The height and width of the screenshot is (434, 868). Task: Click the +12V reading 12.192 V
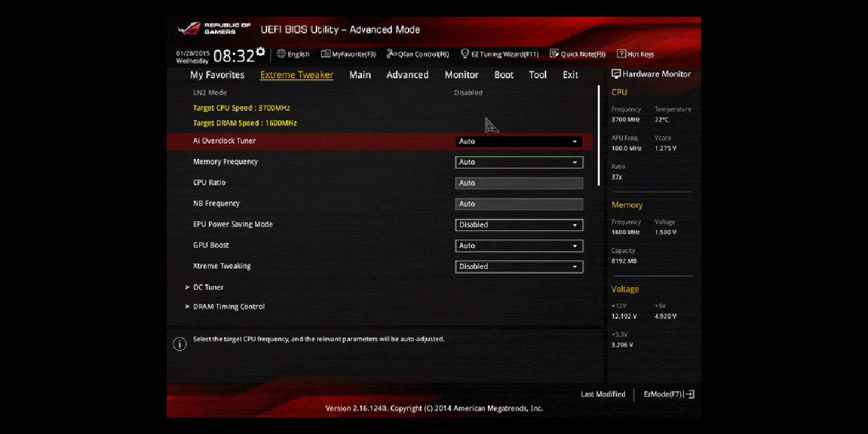pos(624,316)
